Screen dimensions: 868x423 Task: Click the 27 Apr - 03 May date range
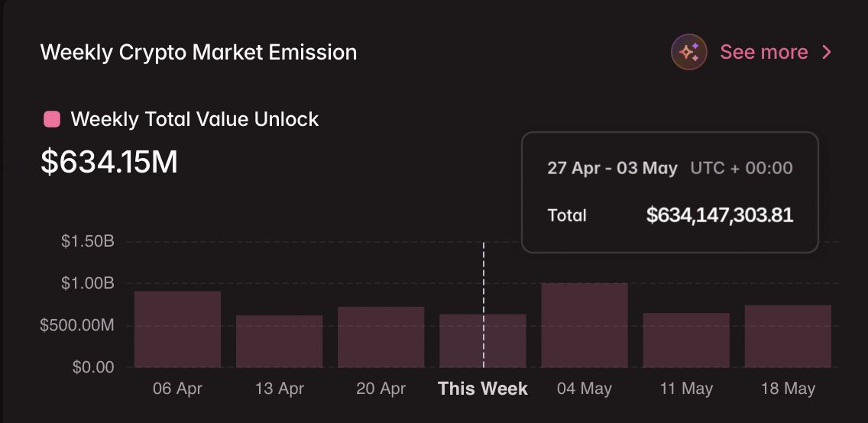(x=612, y=168)
